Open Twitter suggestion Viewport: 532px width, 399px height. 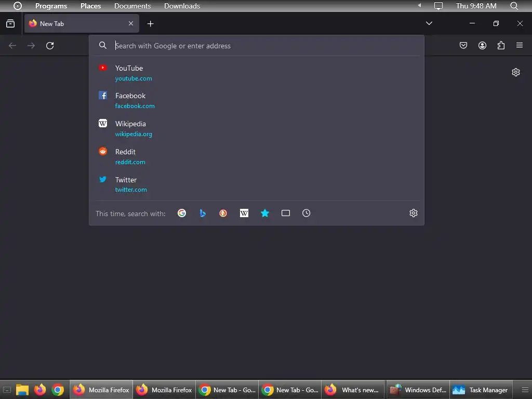257,184
